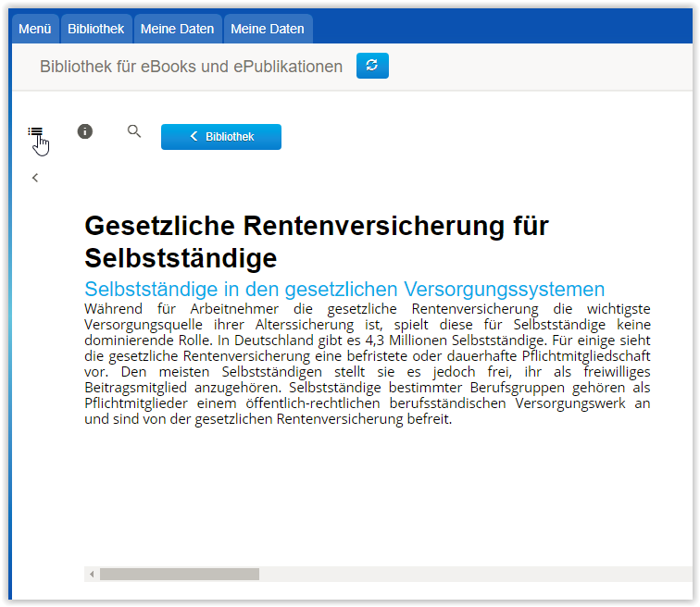Viewport: 700px width, 607px height.
Task: Open the table of contents list icon
Action: pos(35,132)
